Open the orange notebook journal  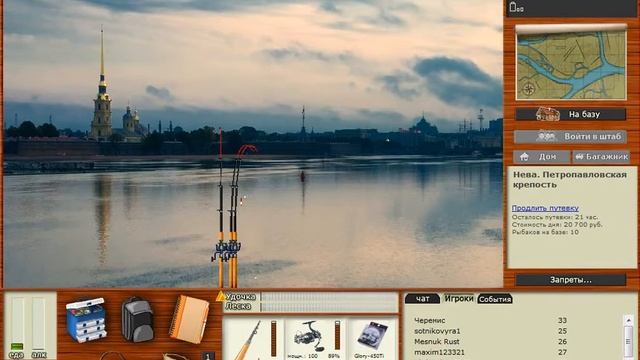(x=189, y=319)
